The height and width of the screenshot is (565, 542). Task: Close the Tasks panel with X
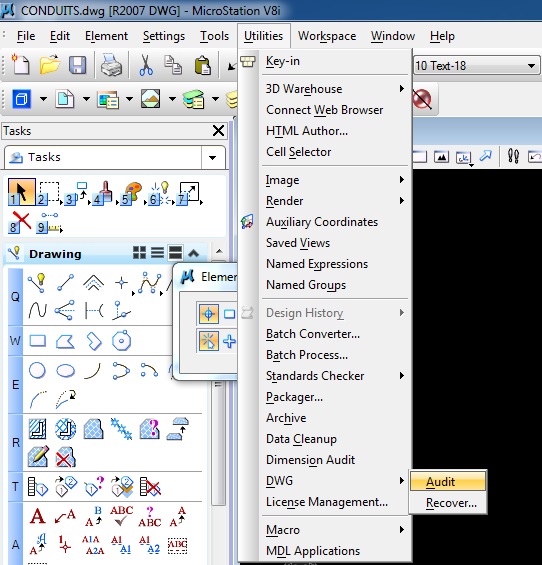point(218,130)
